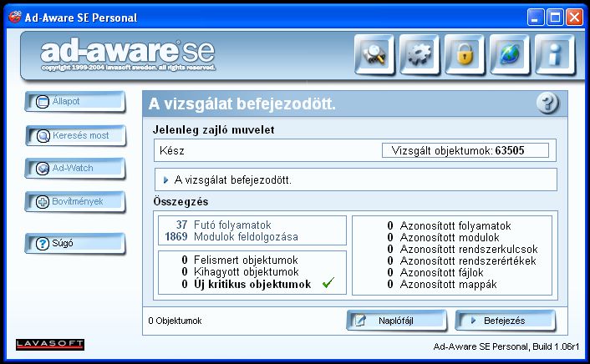Open the info (i) about icon
This screenshot has width=590, height=364.
click(x=555, y=54)
